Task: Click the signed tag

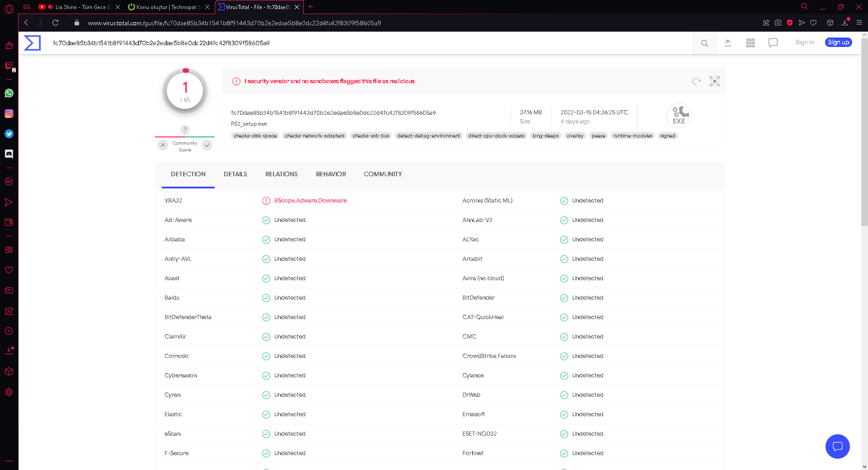Action: pyautogui.click(x=668, y=136)
